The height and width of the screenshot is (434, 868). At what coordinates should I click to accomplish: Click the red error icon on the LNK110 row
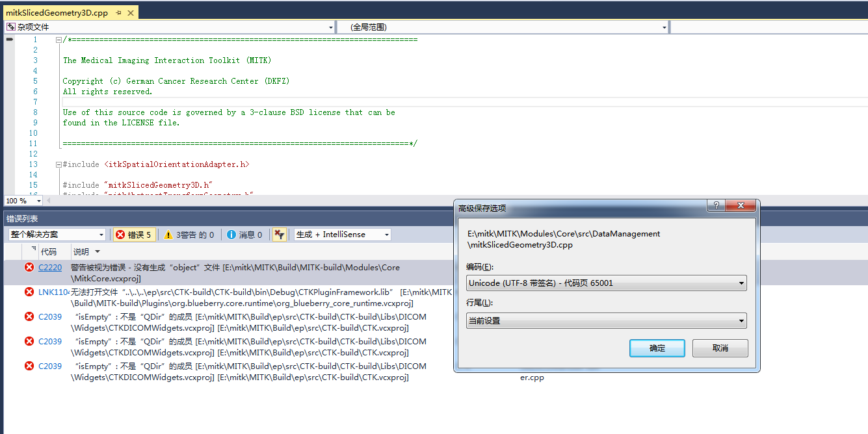29,292
